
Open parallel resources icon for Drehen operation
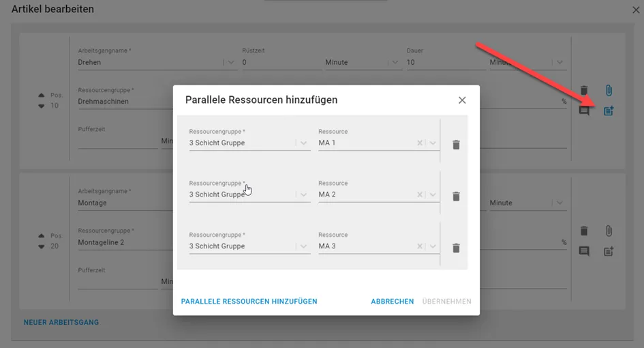[x=609, y=111]
